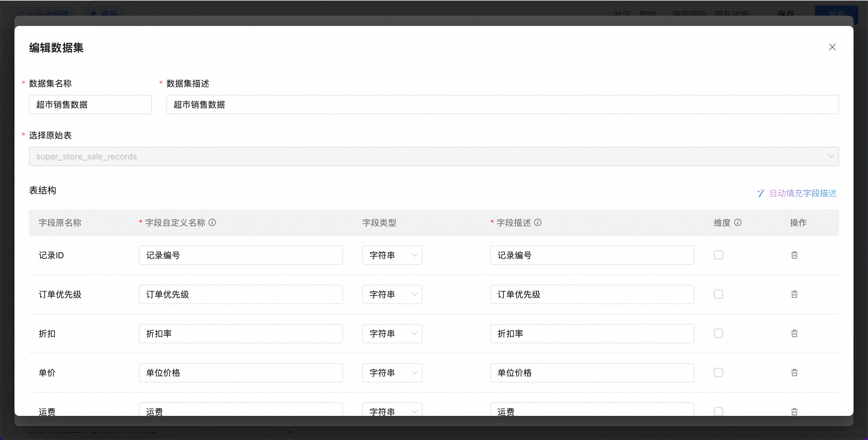This screenshot has height=440, width=868.
Task: Enable 维度 checkbox in 折扣 row
Action: pos(719,333)
